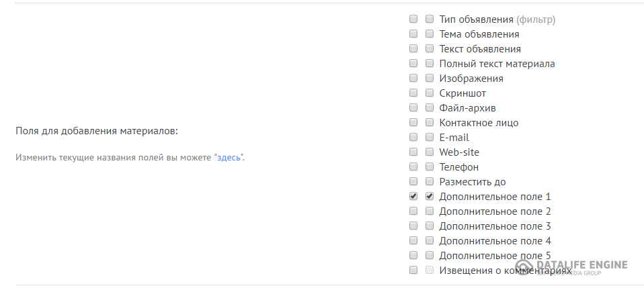
Task: Tick first checkbox of Тип объявления row
Action: click(x=413, y=19)
